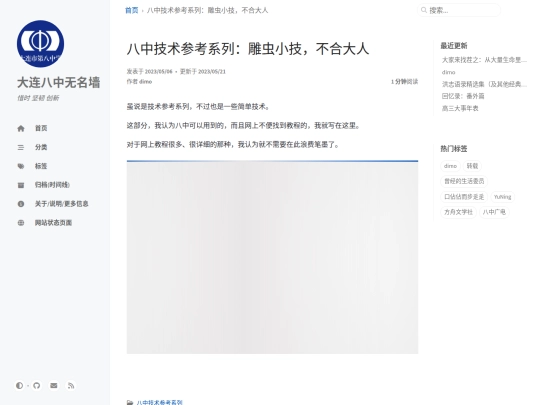Open 标签 tags in sidebar

(41, 166)
